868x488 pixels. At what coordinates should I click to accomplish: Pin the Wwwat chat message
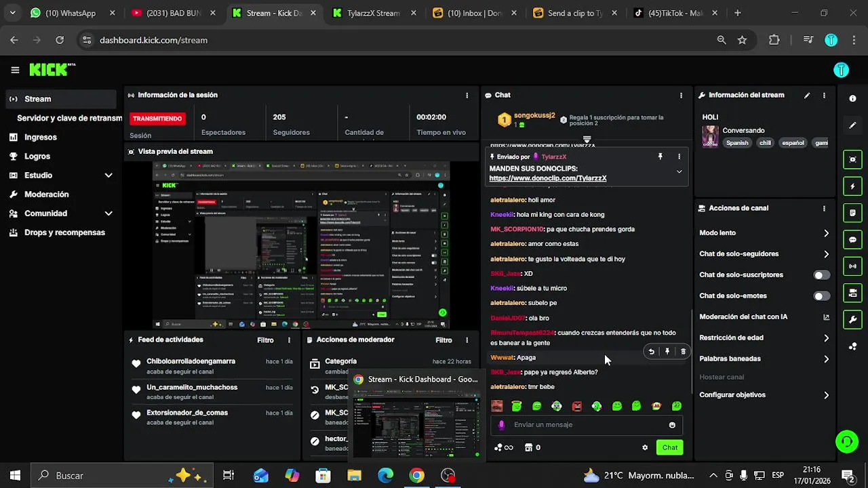[667, 352]
